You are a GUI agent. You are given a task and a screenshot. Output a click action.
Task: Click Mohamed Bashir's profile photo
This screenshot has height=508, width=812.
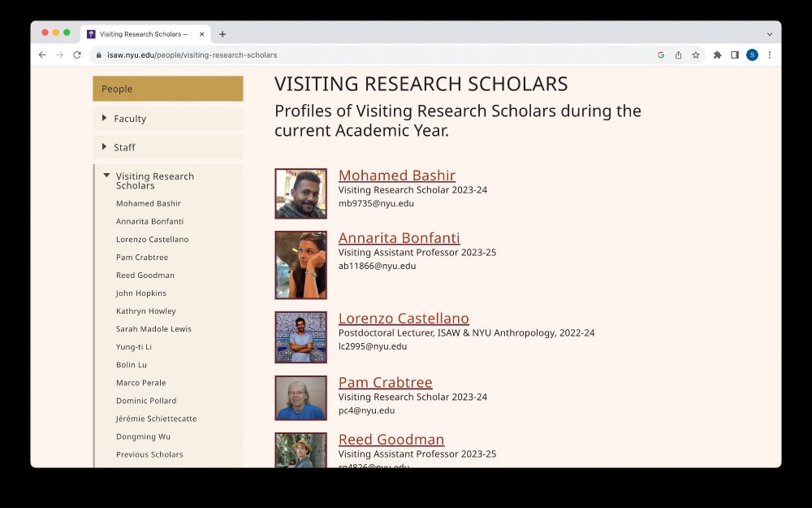[x=301, y=193]
